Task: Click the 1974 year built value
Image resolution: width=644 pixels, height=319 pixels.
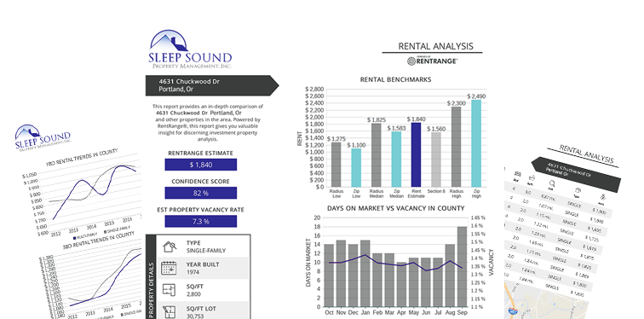Action: (193, 272)
